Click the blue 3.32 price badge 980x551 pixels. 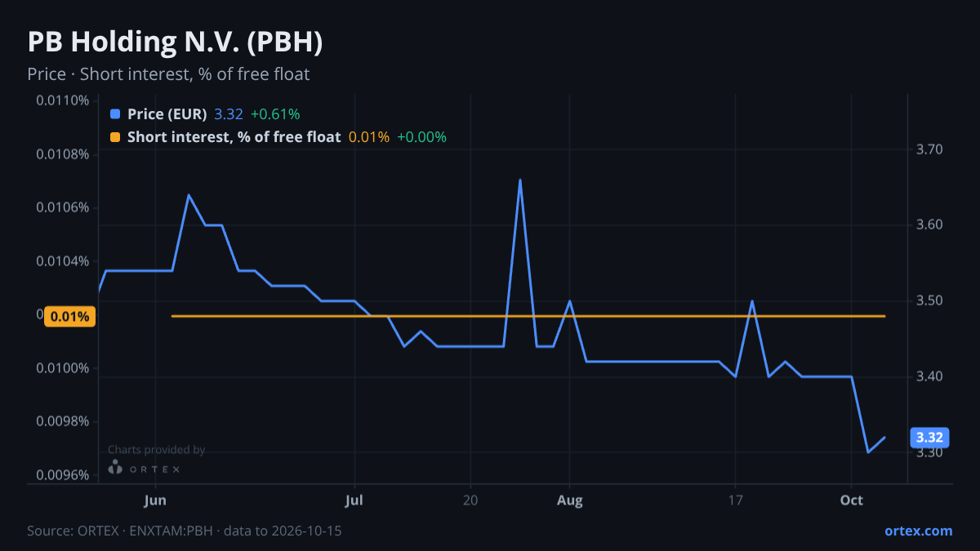pyautogui.click(x=929, y=438)
